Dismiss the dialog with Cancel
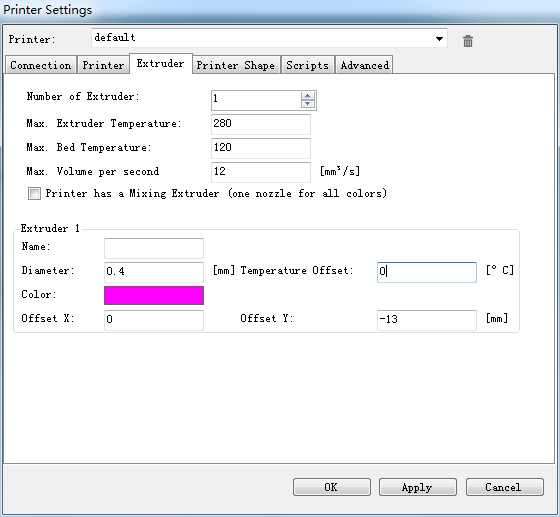The image size is (560, 517). point(505,487)
